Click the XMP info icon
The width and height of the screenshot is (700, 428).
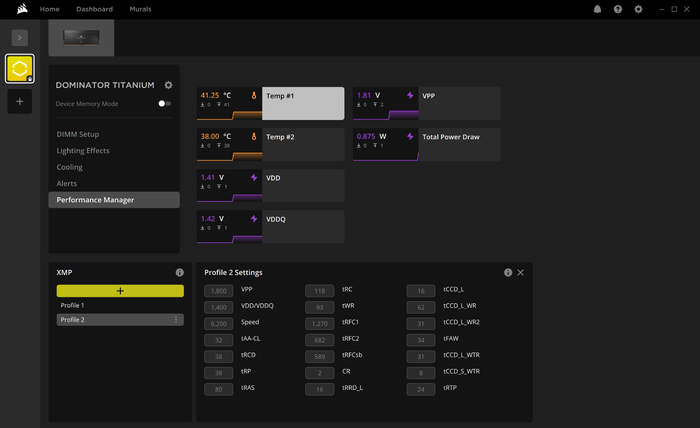[x=179, y=272]
